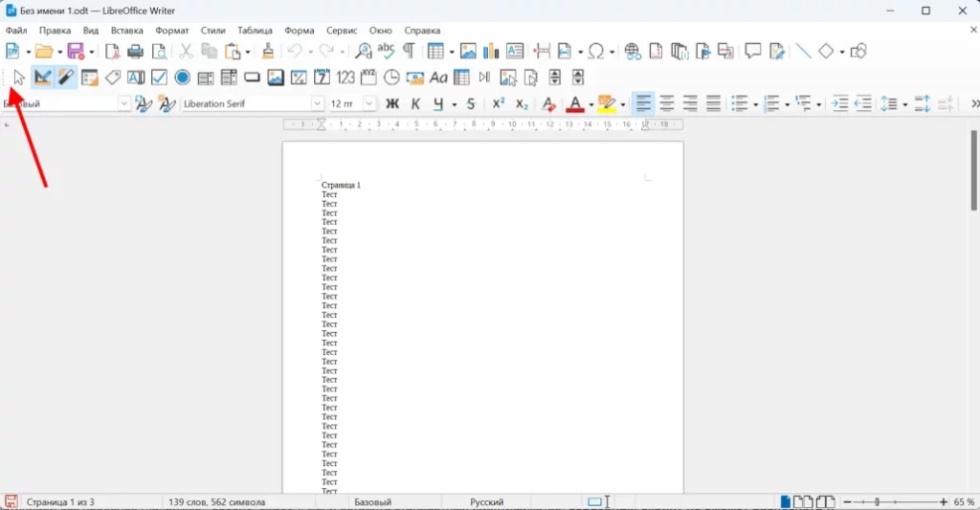Insert an Image Button form control

point(276,78)
